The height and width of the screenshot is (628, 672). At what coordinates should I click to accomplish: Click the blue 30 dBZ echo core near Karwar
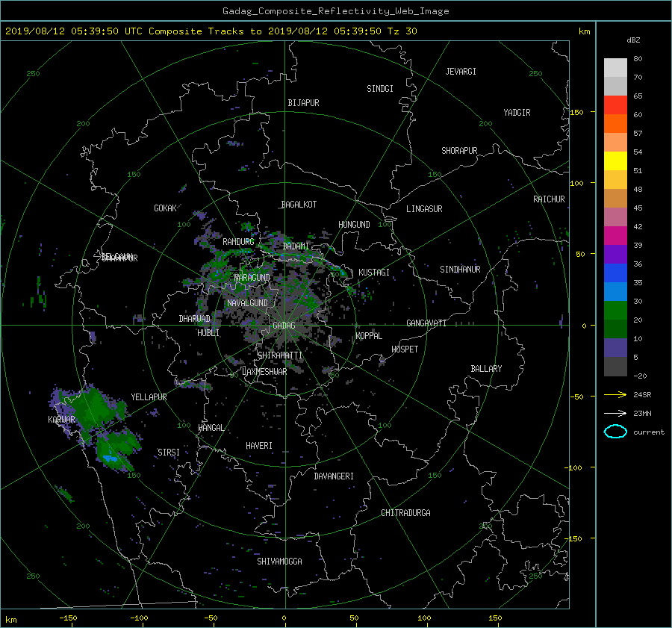[x=111, y=458]
